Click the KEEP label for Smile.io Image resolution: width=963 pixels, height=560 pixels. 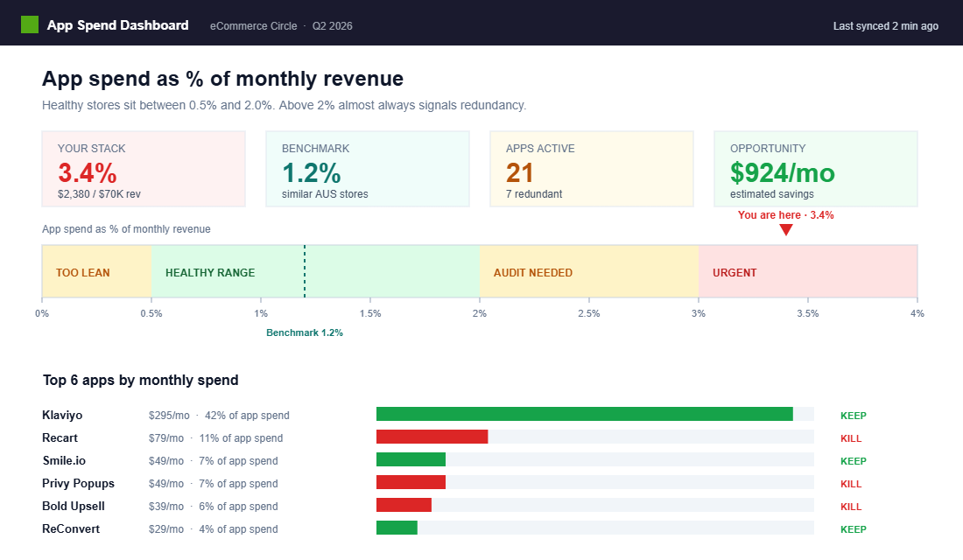[x=853, y=461]
